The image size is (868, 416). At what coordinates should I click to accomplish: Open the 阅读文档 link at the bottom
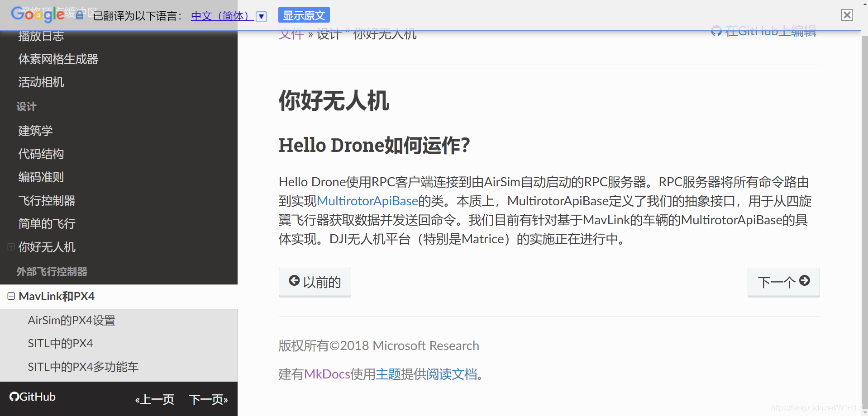coord(452,374)
